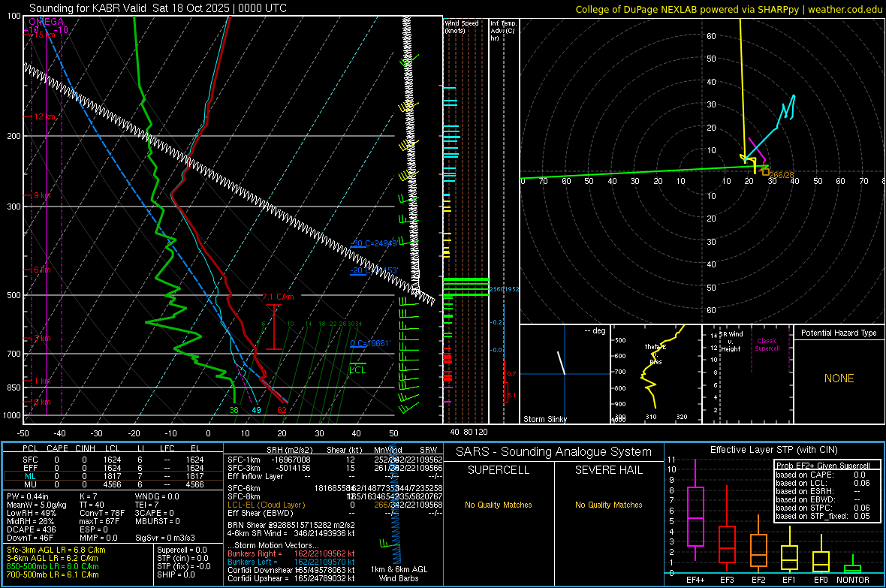Click the 'CAPE' column header
Viewport: 886px width, 588px height.
(x=57, y=448)
